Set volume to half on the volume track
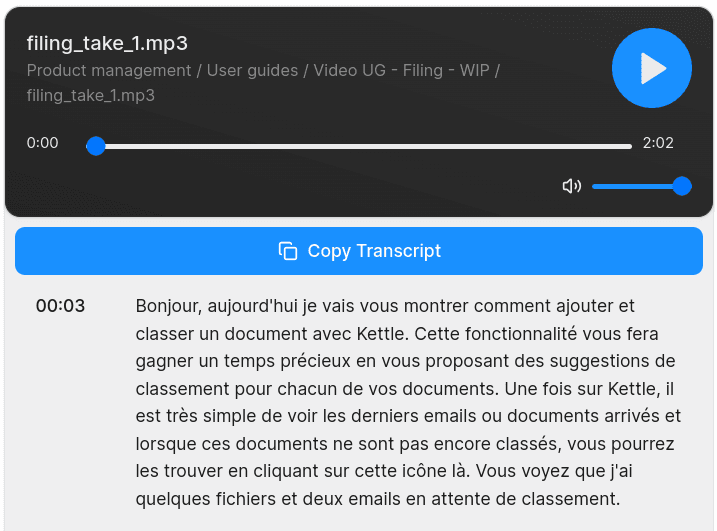The image size is (717, 531). click(637, 186)
